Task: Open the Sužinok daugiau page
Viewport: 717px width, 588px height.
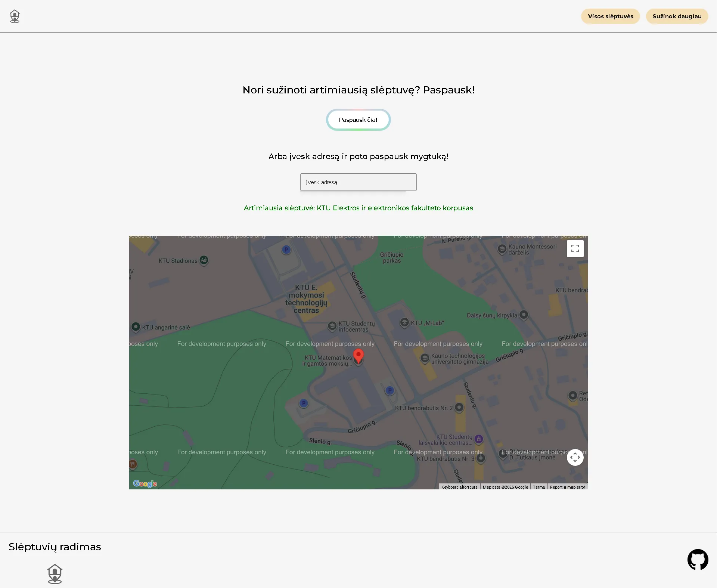Action: click(677, 16)
